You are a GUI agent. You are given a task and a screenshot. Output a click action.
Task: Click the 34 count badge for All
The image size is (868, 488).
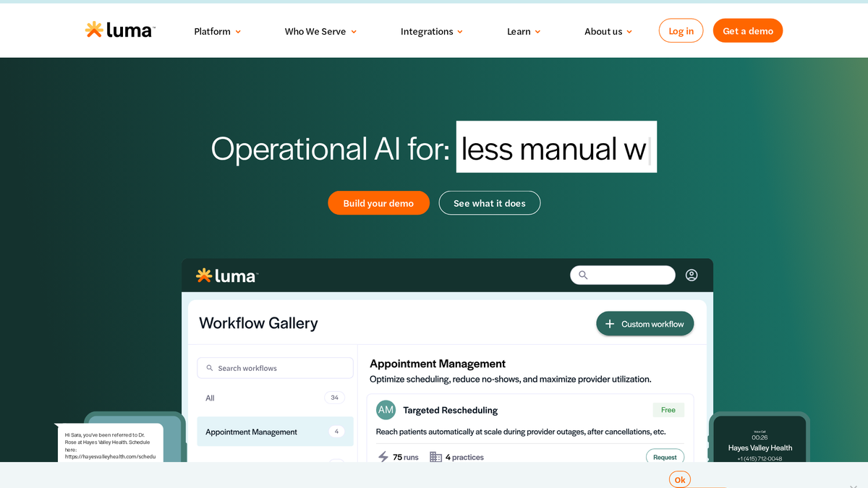click(x=335, y=398)
